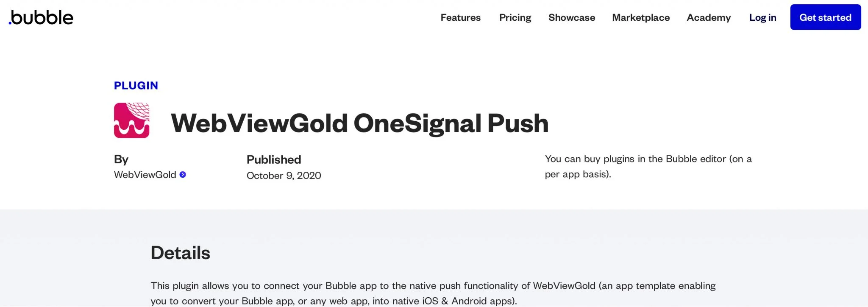Viewport: 868px width, 307px height.
Task: Click the pink WebViewGold plugin icon
Action: pos(131,122)
